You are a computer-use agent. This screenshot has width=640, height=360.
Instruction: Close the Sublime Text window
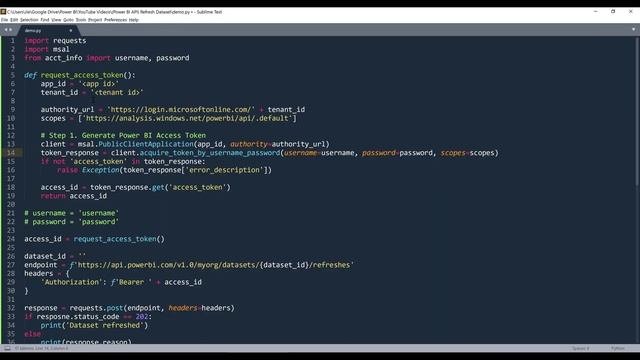pyautogui.click(x=631, y=12)
